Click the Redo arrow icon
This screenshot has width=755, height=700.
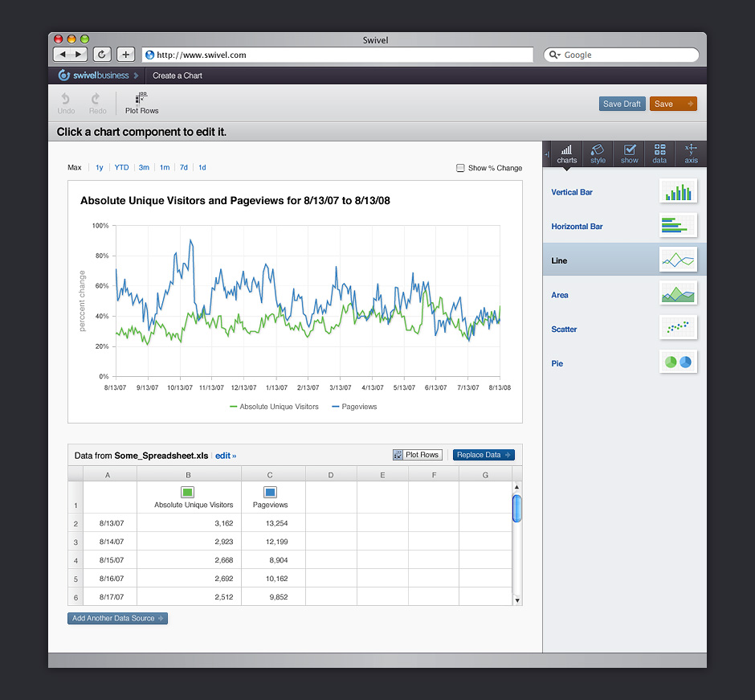(97, 99)
